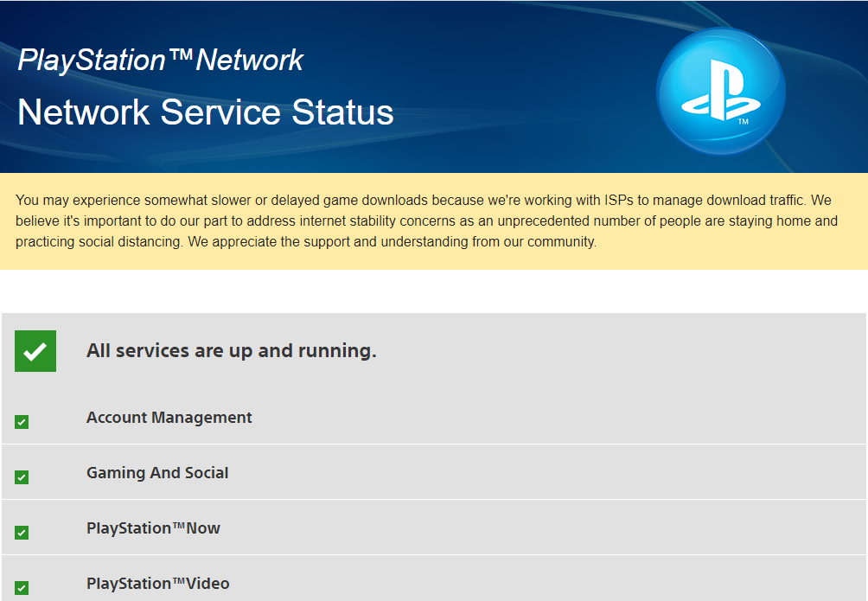Screen dimensions: 868x601
Task: Click the PlayStation logo orb
Action: tap(721, 92)
